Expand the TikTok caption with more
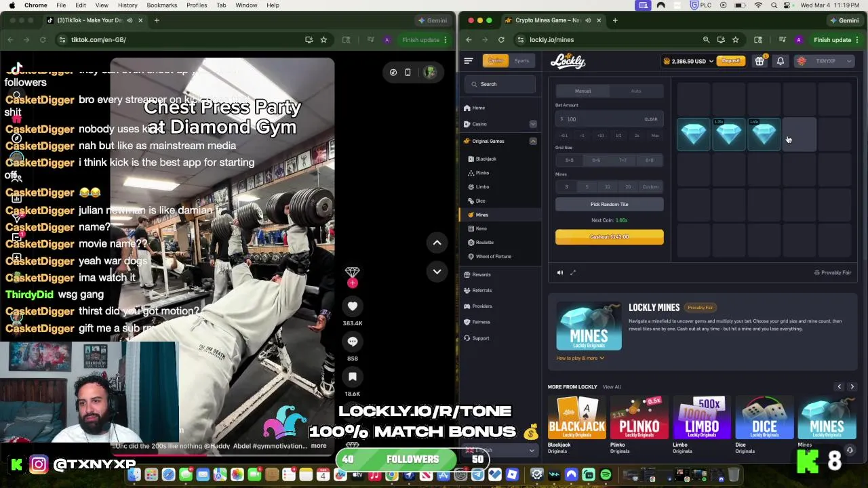 [x=318, y=446]
